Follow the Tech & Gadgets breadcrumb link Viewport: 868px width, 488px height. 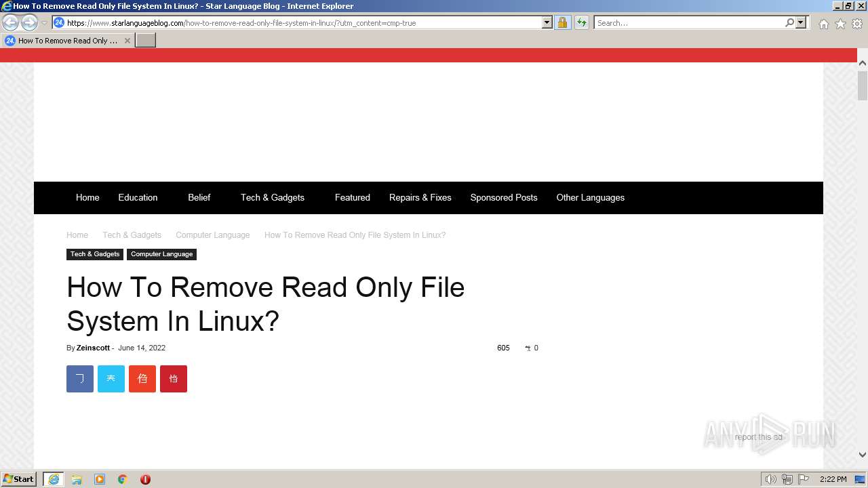pyautogui.click(x=132, y=235)
